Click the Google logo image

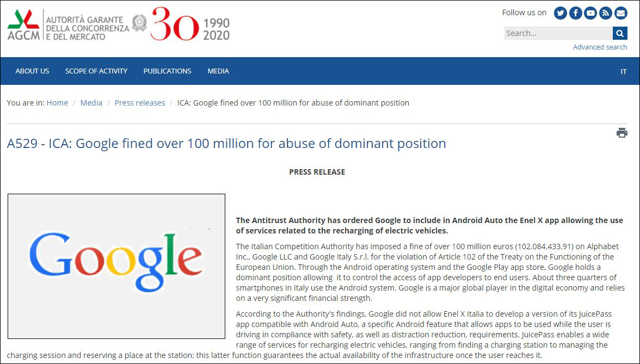116,266
